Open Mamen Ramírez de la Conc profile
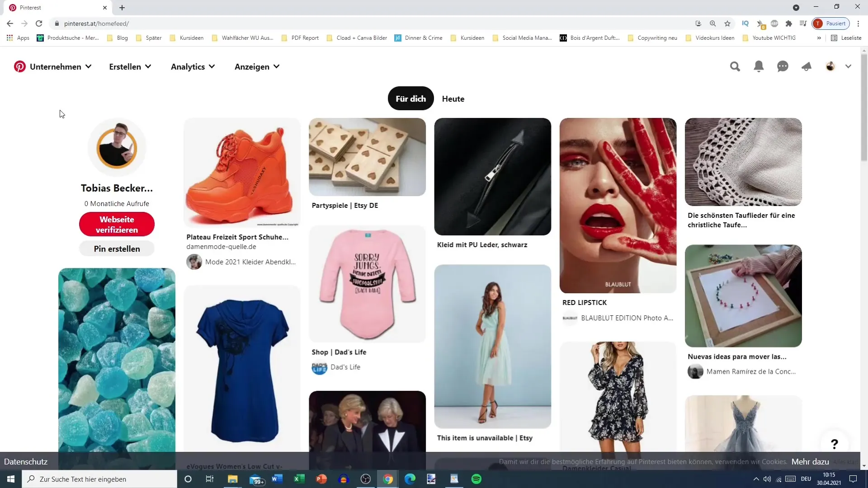The width and height of the screenshot is (868, 488). (x=741, y=372)
